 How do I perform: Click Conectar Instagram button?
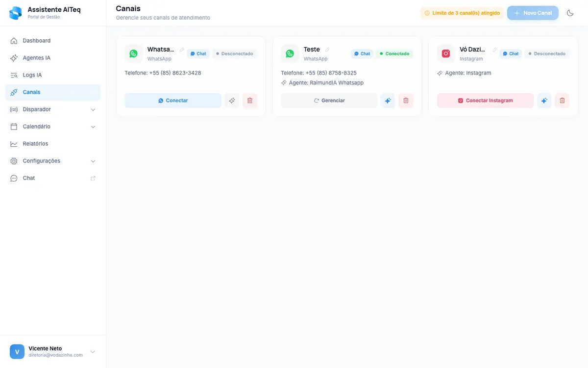click(x=485, y=101)
